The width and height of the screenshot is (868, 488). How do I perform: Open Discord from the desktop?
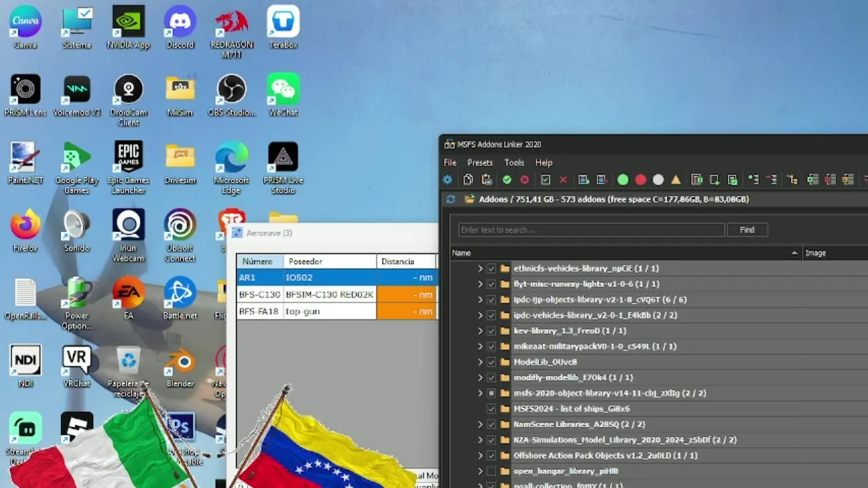coord(180,27)
